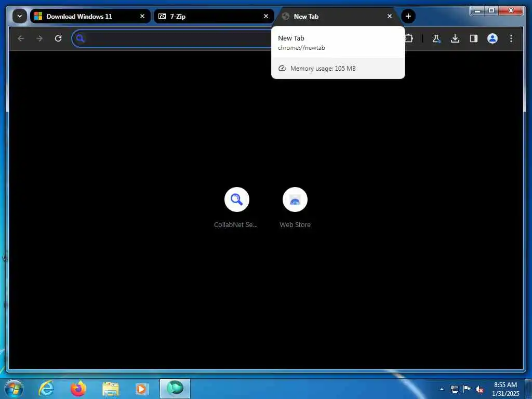Open a new tab with plus button

tap(408, 16)
